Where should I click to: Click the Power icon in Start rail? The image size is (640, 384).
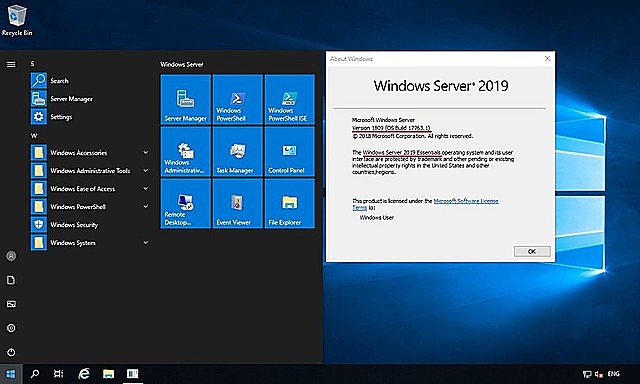[11, 352]
